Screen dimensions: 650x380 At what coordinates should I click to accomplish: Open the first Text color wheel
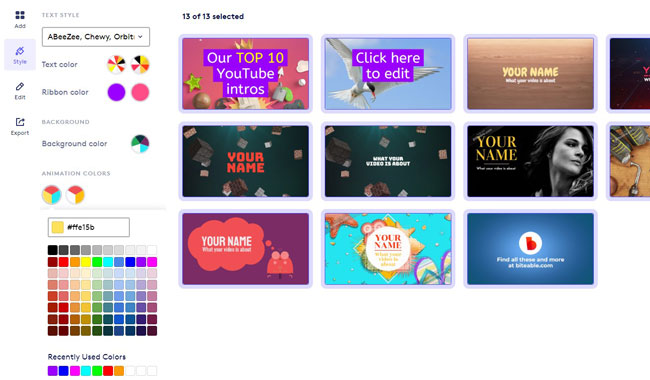tap(116, 65)
